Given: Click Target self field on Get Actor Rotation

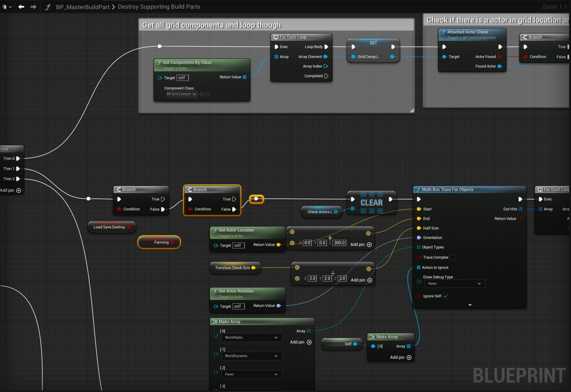Looking at the screenshot, I should (238, 307).
